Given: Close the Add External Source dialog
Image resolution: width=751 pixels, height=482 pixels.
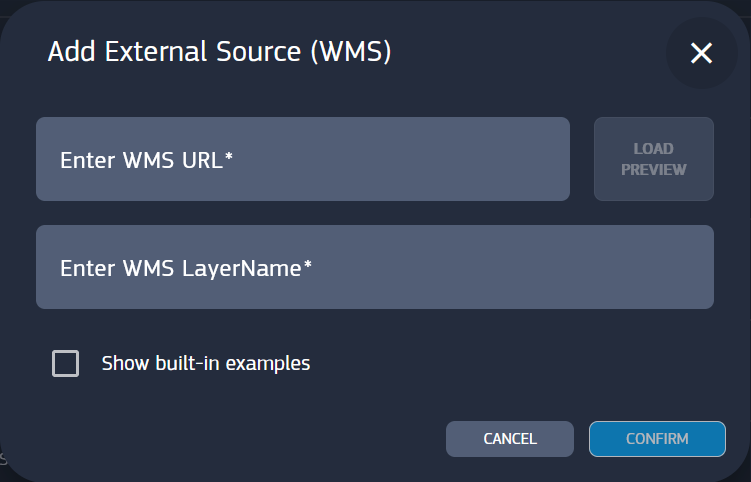Looking at the screenshot, I should click(x=701, y=53).
